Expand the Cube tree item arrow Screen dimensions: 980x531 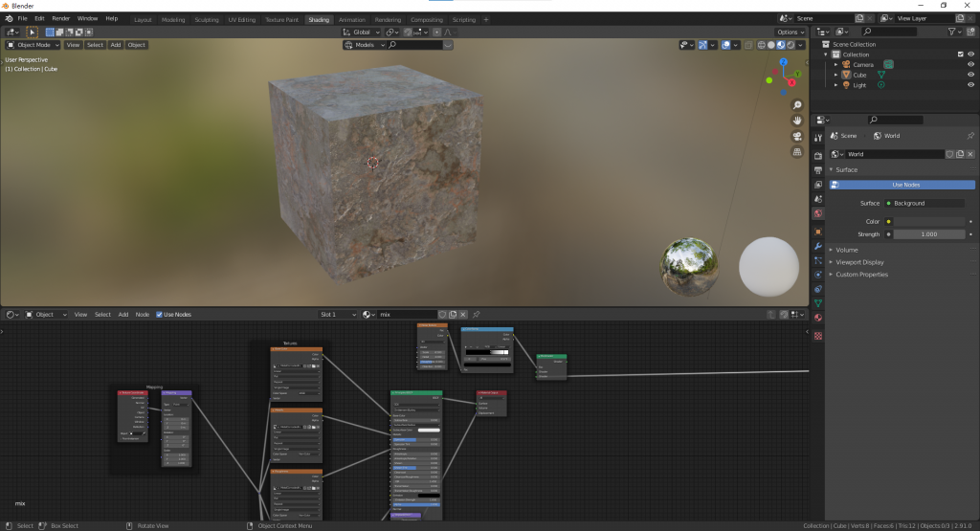(x=835, y=75)
